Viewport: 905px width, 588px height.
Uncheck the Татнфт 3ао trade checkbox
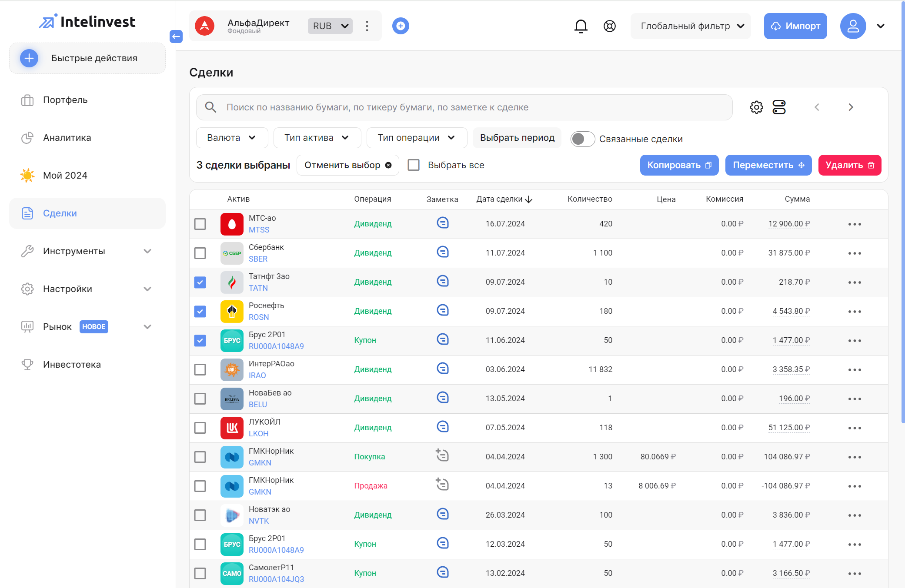pyautogui.click(x=200, y=282)
